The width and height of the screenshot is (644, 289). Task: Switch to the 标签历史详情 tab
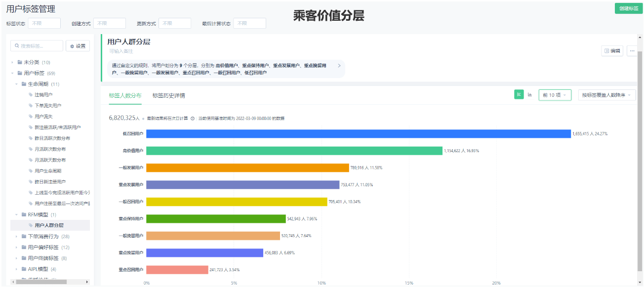168,95
